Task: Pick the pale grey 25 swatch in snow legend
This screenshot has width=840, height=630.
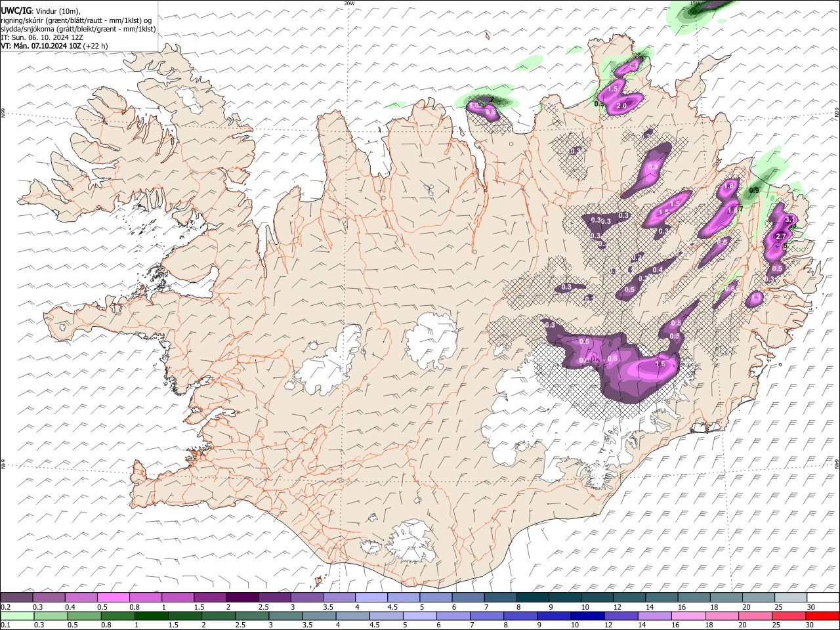Action: [x=791, y=598]
